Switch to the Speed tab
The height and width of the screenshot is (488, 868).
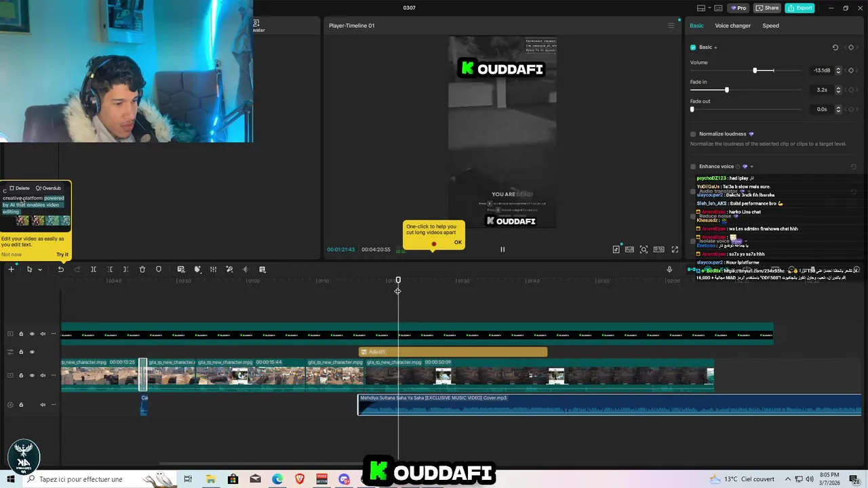pos(770,26)
